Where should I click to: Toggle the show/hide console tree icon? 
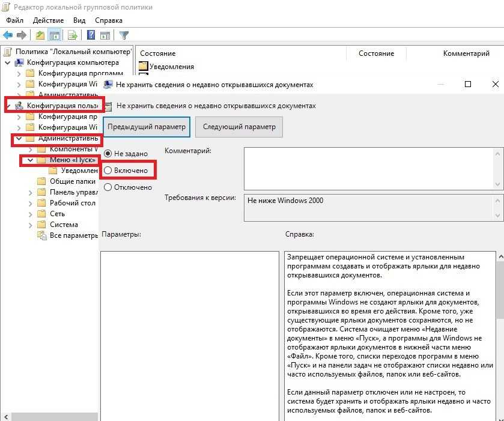point(55,35)
